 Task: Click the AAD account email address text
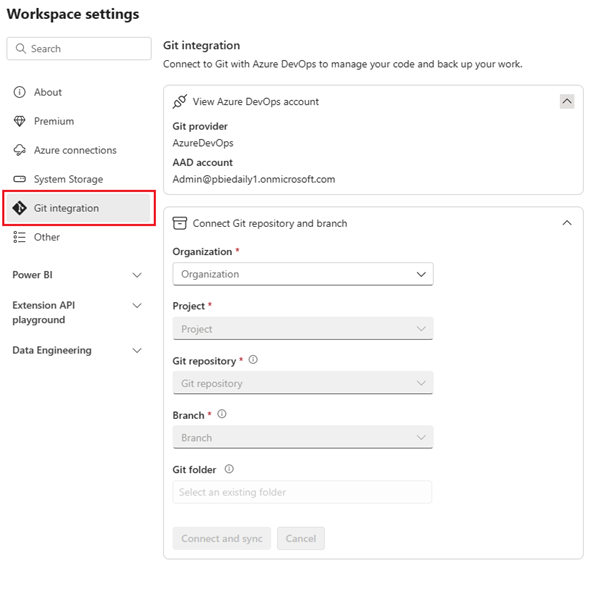[x=254, y=179]
